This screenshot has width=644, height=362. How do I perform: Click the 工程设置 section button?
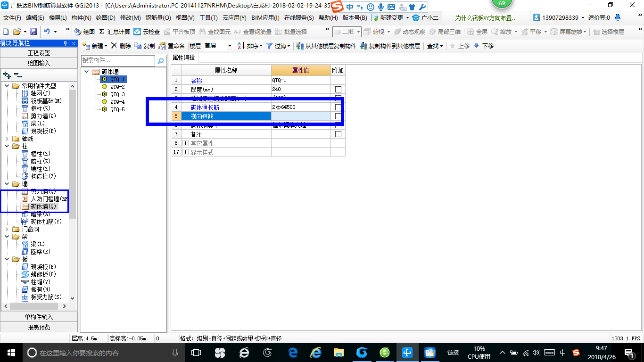tap(39, 53)
